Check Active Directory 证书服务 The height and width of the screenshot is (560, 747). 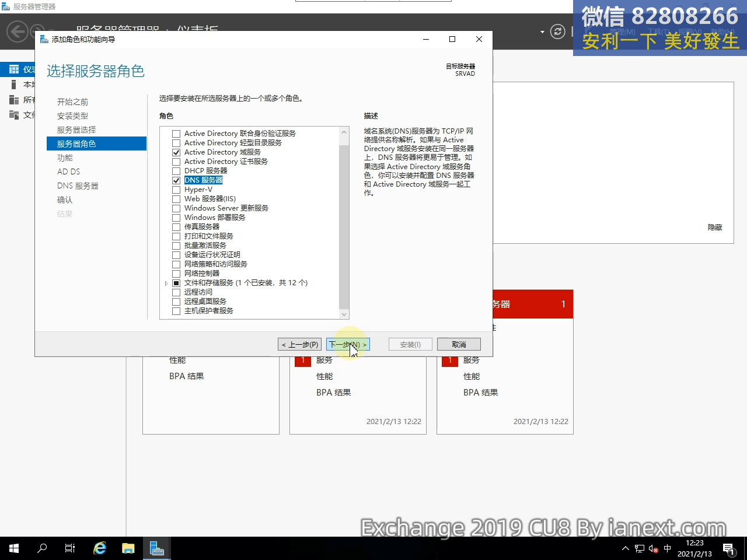pos(176,162)
